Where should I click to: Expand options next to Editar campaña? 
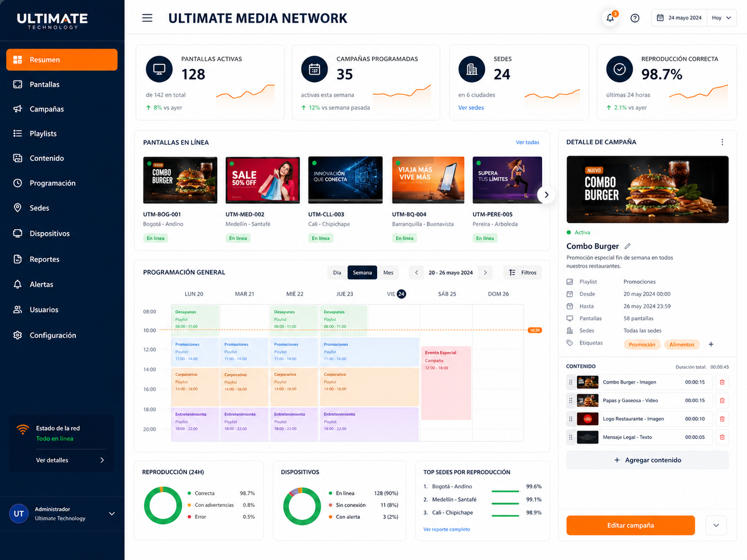coord(716,525)
